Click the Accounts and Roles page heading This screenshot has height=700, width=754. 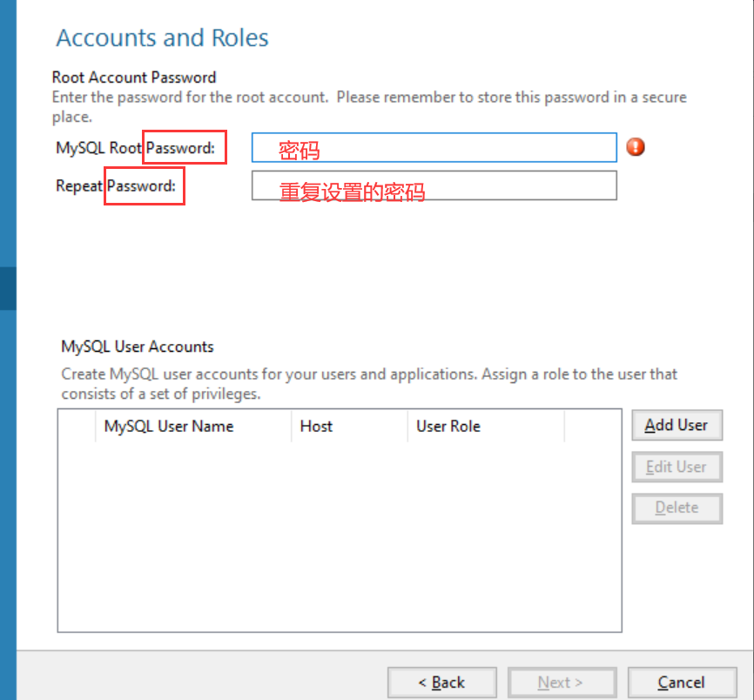tap(162, 38)
